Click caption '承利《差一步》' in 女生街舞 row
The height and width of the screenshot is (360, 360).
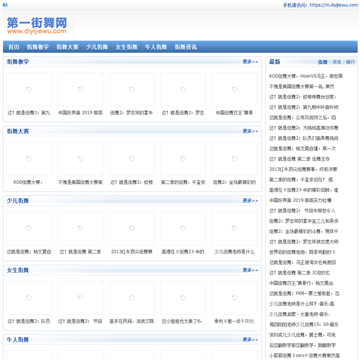click(x=234, y=321)
